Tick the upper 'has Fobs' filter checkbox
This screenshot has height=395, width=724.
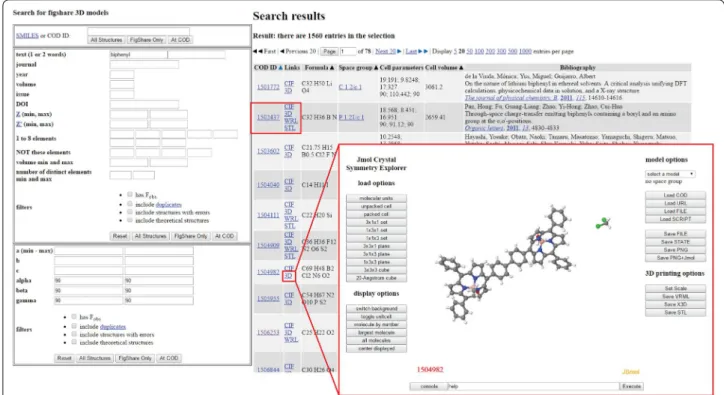click(x=130, y=194)
